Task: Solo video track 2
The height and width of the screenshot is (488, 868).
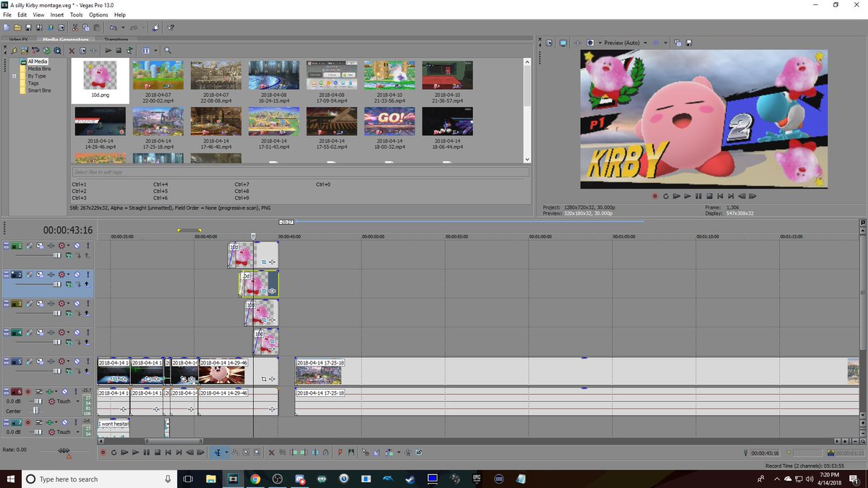Action: (88, 275)
